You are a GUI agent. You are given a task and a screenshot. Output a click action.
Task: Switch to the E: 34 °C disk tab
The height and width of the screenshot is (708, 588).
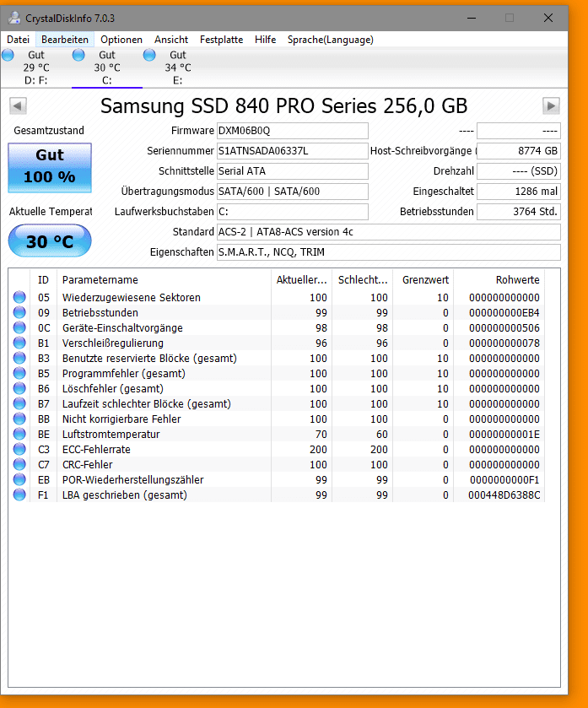178,68
